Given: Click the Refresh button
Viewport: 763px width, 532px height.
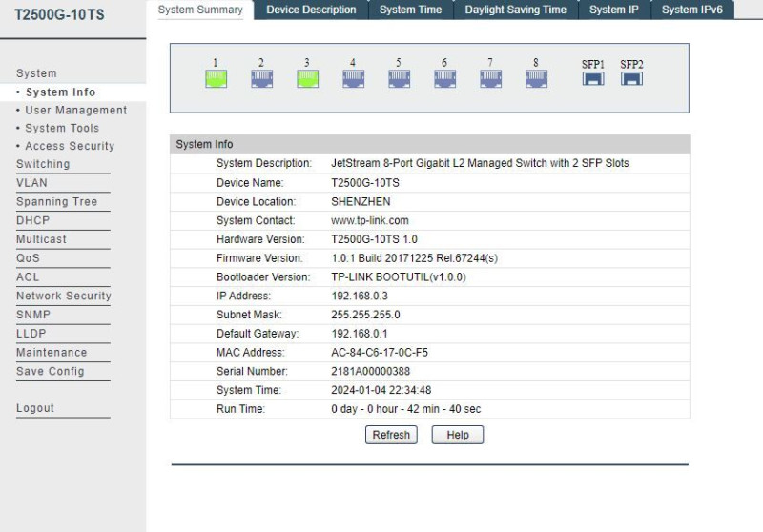Looking at the screenshot, I should pos(391,435).
